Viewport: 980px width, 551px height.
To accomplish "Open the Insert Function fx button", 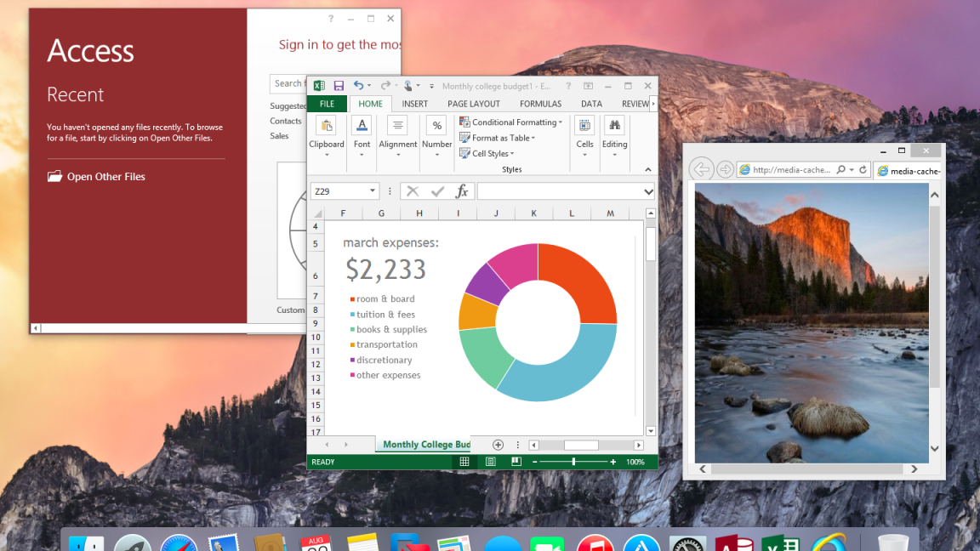I will 462,191.
